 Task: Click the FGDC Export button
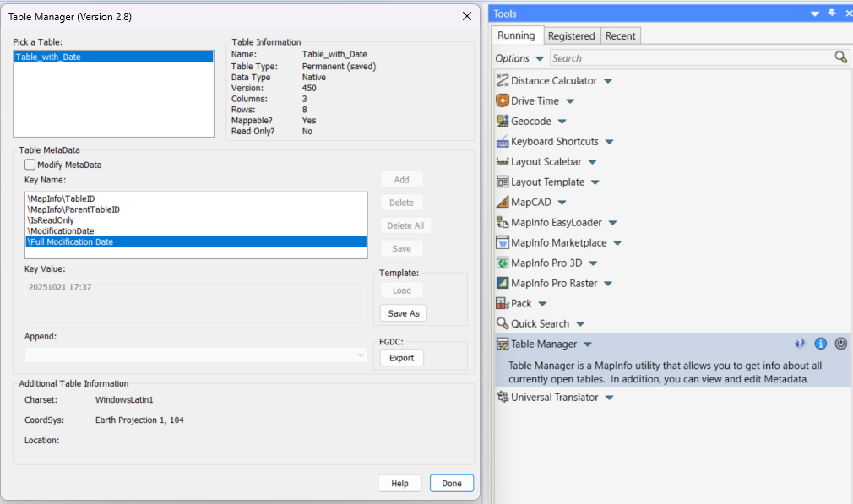tap(401, 358)
